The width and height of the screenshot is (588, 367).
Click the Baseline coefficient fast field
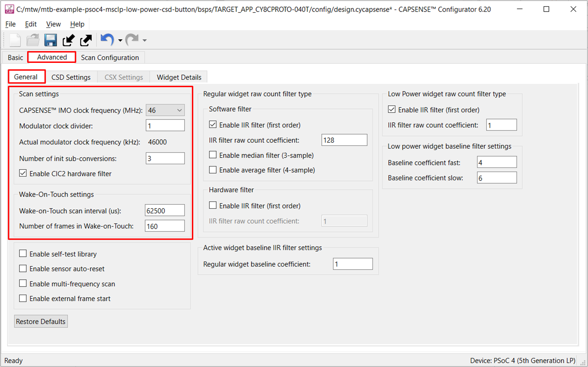(497, 162)
